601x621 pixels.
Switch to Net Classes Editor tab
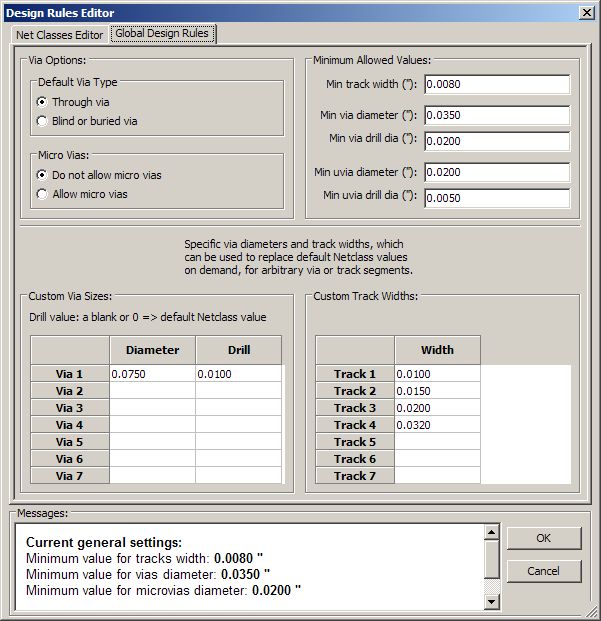(x=59, y=35)
